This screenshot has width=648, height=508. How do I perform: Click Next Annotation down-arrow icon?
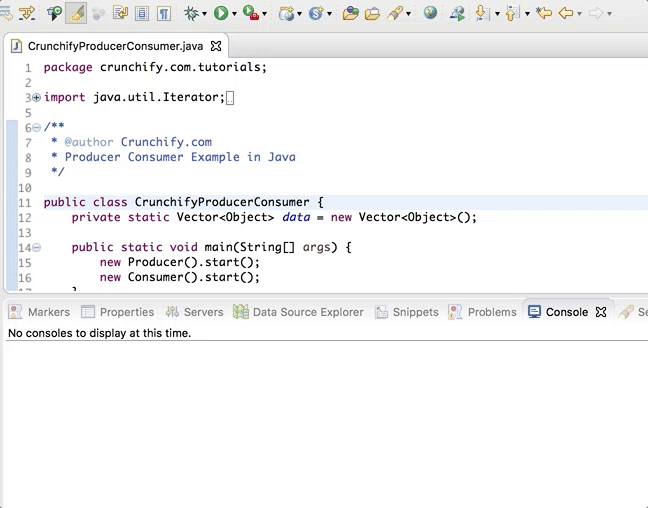pos(482,13)
